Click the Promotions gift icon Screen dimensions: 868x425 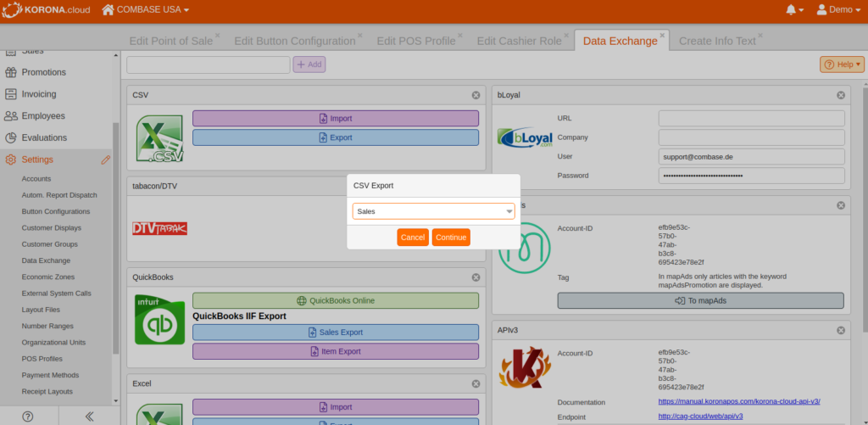(x=10, y=72)
